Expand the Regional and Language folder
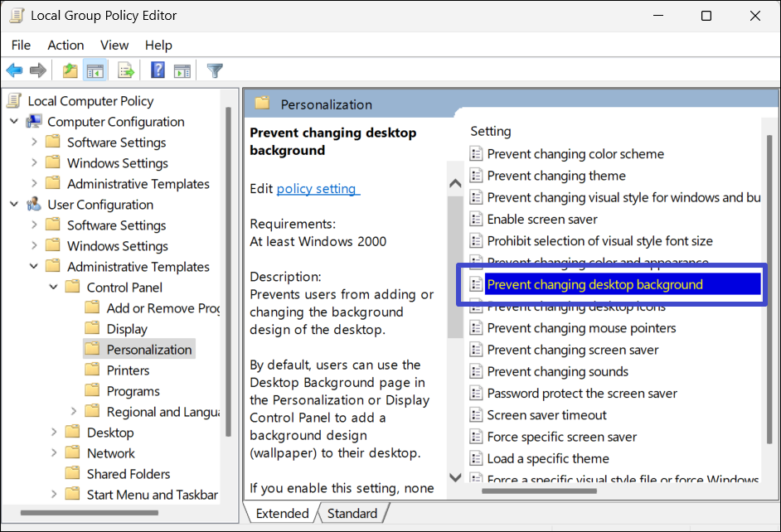The width and height of the screenshot is (781, 532). coord(74,412)
